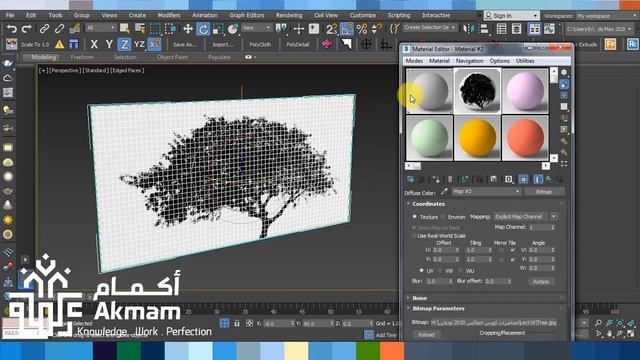Viewport: 640px width, 360px height.
Task: Click the Bitmap file path field
Action: pos(494,322)
